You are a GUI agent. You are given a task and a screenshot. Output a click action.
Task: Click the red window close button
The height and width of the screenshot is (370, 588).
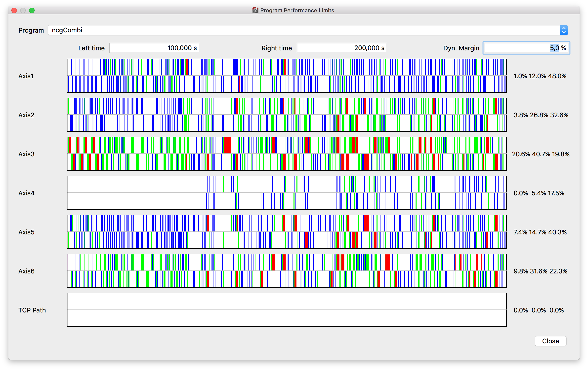point(14,10)
